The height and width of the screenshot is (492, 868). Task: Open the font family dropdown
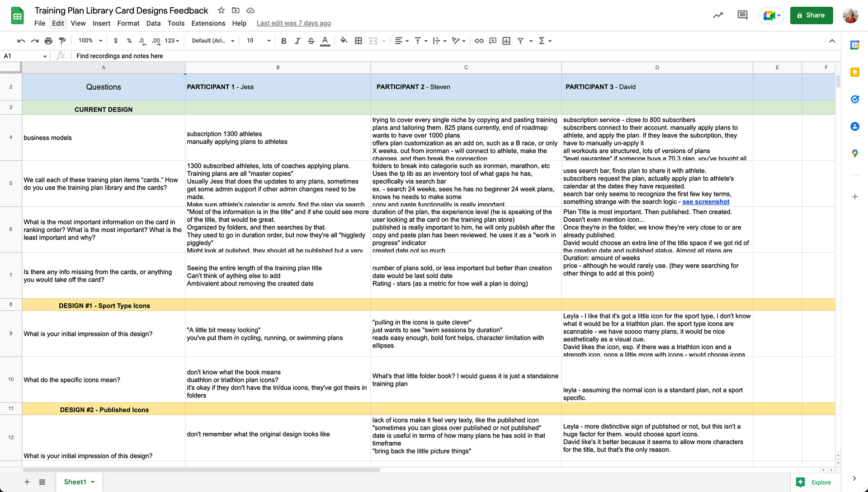(213, 41)
